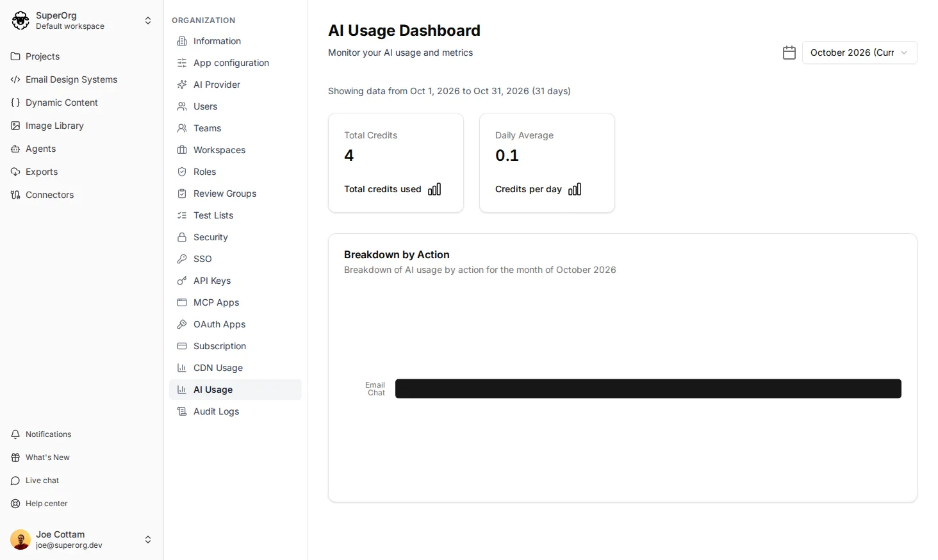Open the calendar icon beside month selector
Viewport: 938px width, 560px height.
tap(789, 53)
